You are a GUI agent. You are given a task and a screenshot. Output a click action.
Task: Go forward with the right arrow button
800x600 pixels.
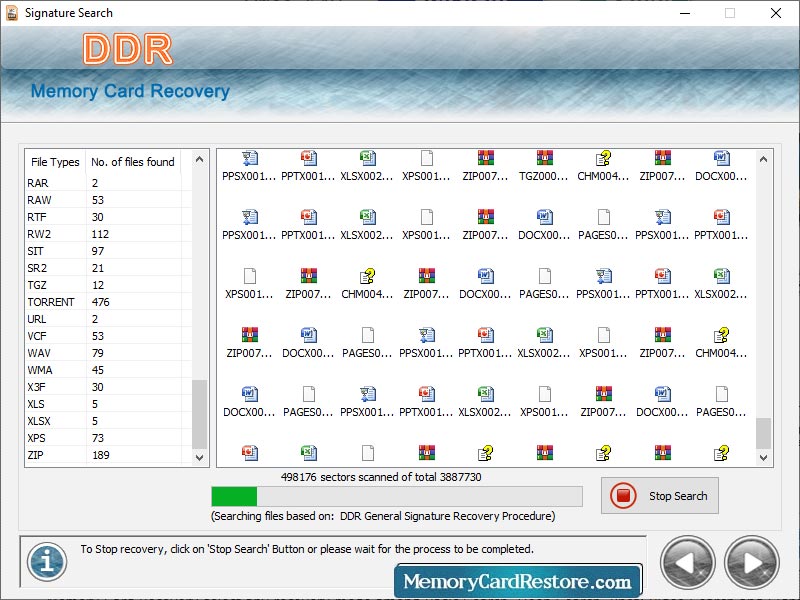[x=752, y=563]
